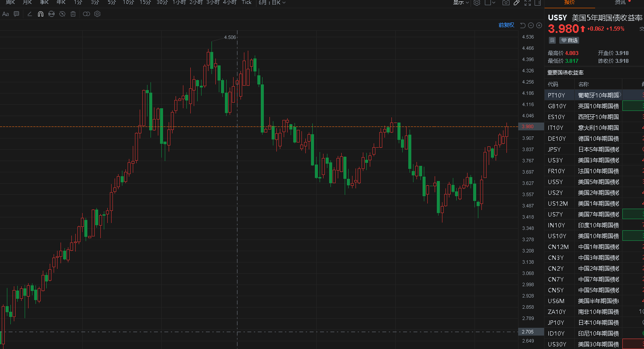
Task: Toggle the right sidebar panel icon
Action: [x=538, y=3]
